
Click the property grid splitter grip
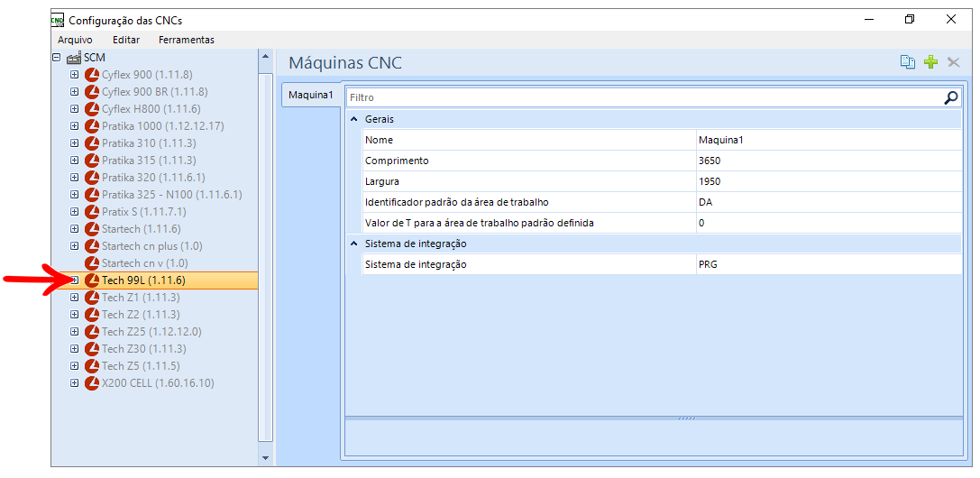(687, 418)
